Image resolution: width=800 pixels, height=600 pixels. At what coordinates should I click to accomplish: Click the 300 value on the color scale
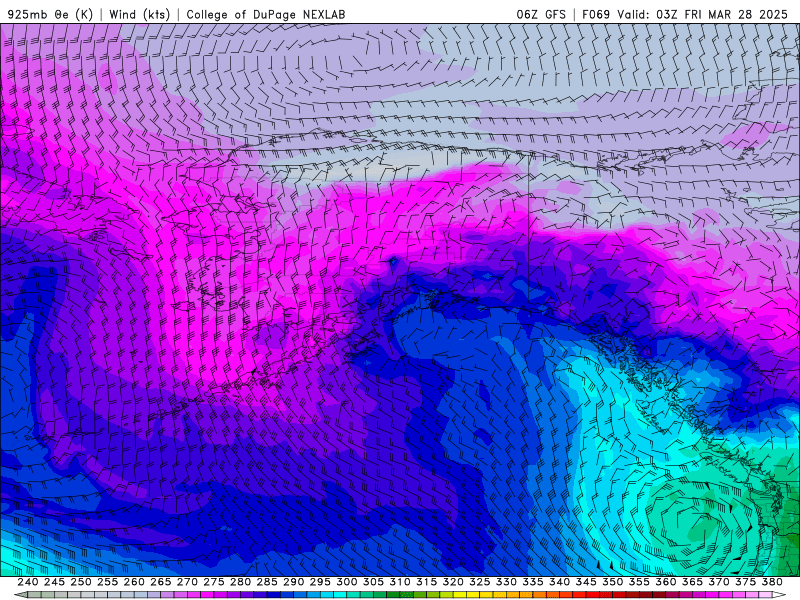click(x=346, y=582)
